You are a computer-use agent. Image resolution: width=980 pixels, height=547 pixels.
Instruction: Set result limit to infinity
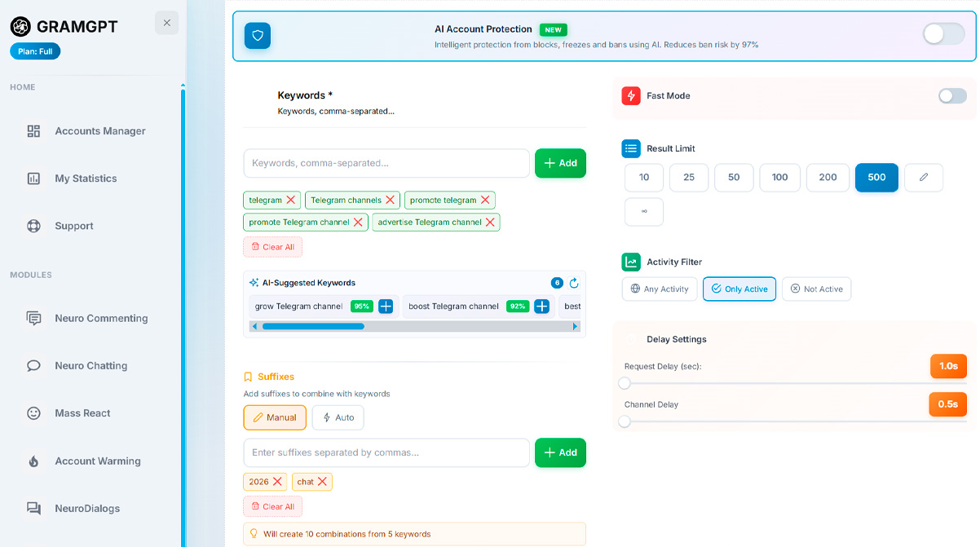pos(644,212)
